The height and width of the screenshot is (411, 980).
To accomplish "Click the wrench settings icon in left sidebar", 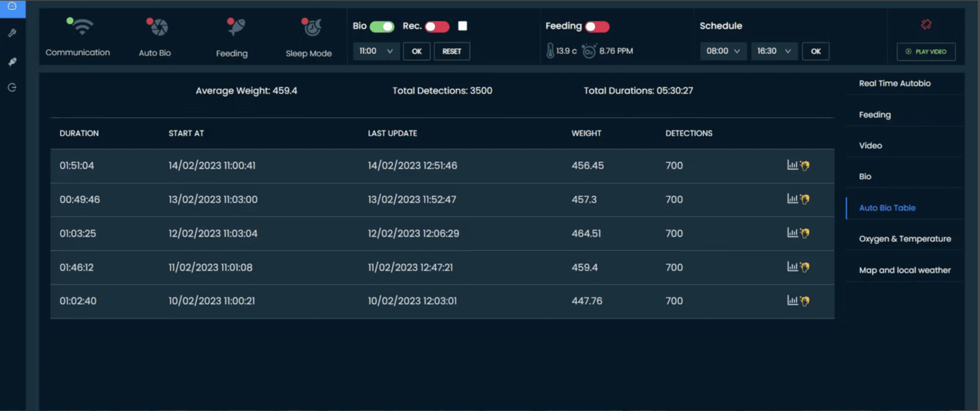I will tap(12, 33).
